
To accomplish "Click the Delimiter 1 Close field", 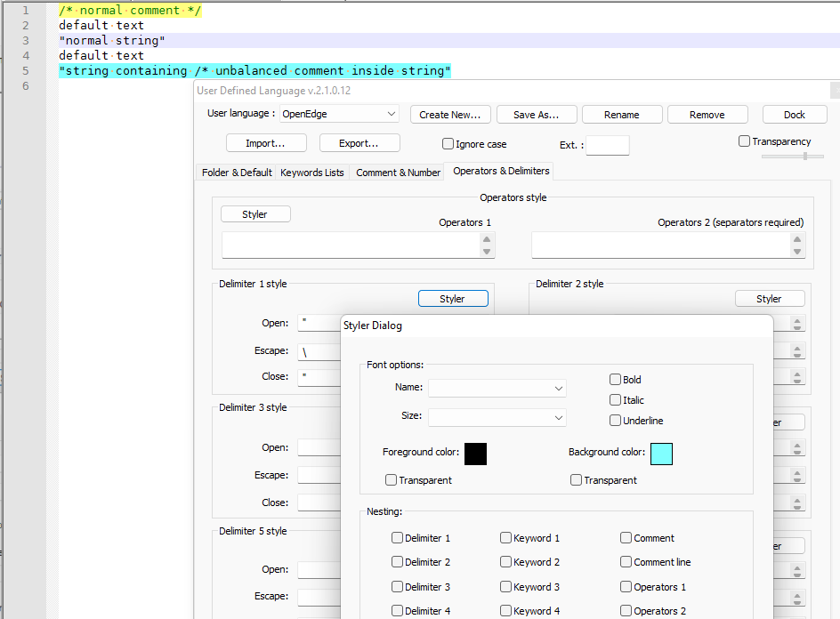I will click(x=319, y=377).
